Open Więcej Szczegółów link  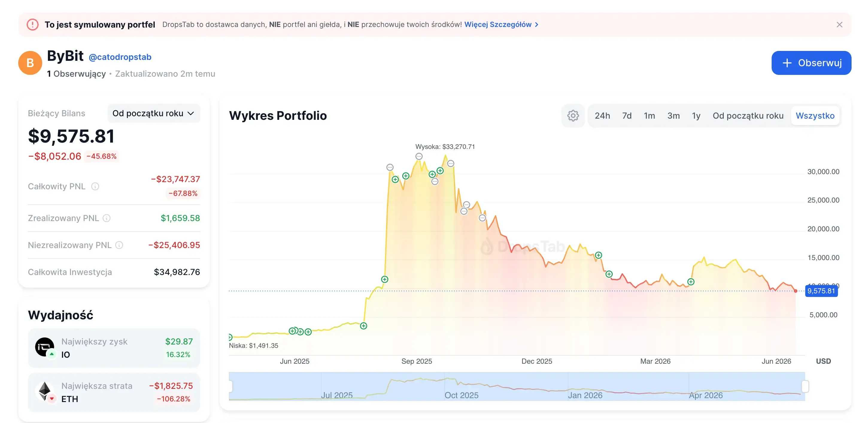[501, 25]
